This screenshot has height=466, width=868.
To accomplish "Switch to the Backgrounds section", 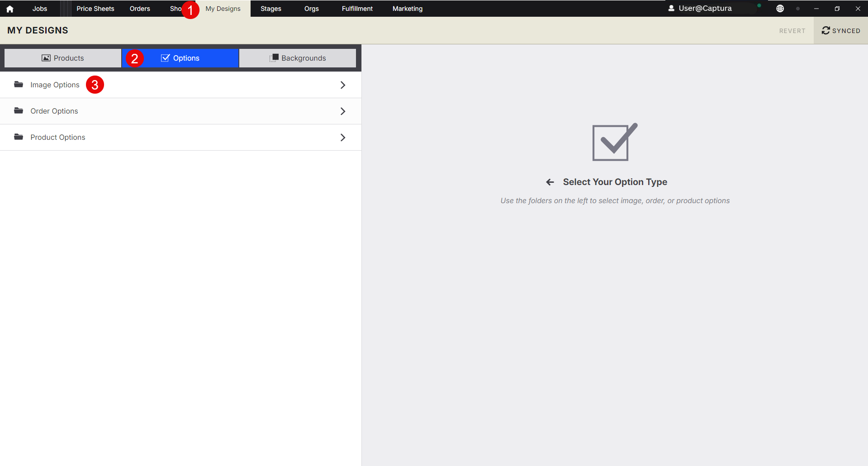I will pos(298,58).
